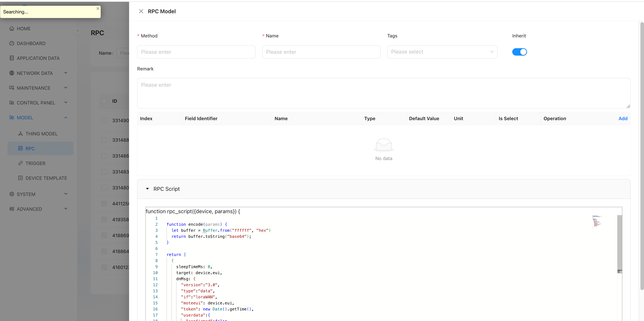644x321 pixels.
Task: Dismiss the Searching notification
Action: tap(98, 9)
